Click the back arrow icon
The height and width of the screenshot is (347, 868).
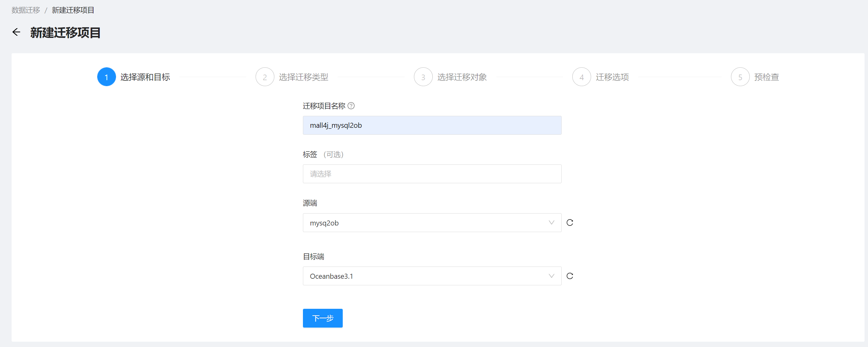16,32
